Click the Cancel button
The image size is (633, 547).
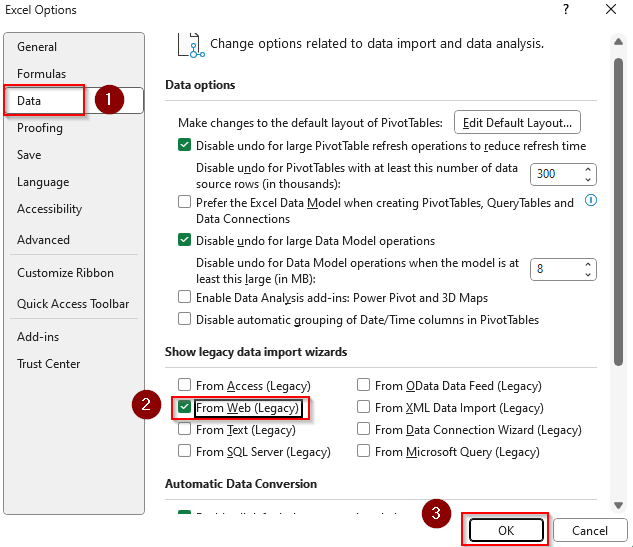[590, 530]
